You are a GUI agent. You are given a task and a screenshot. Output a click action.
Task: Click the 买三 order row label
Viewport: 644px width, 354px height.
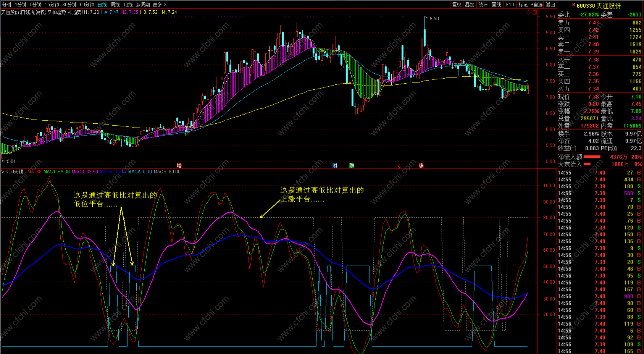tap(564, 74)
